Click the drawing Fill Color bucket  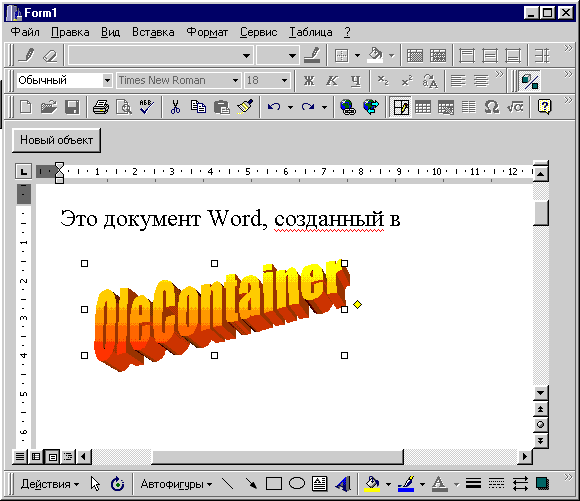(x=372, y=484)
